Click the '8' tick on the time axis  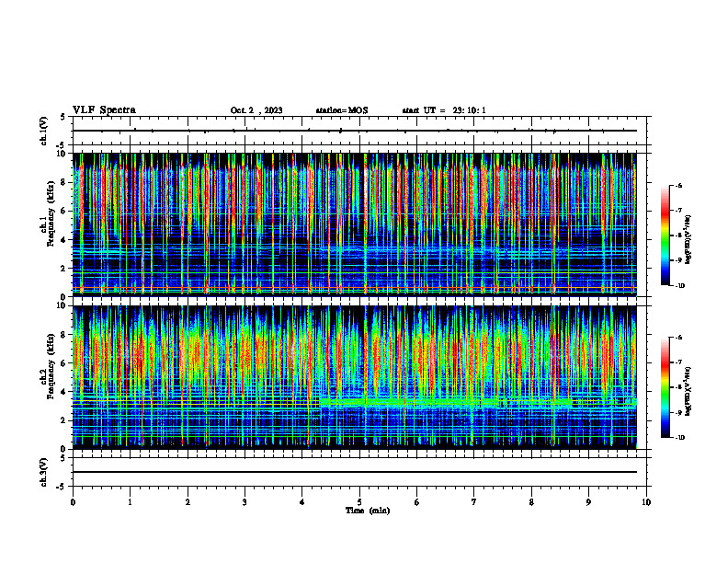pyautogui.click(x=531, y=502)
